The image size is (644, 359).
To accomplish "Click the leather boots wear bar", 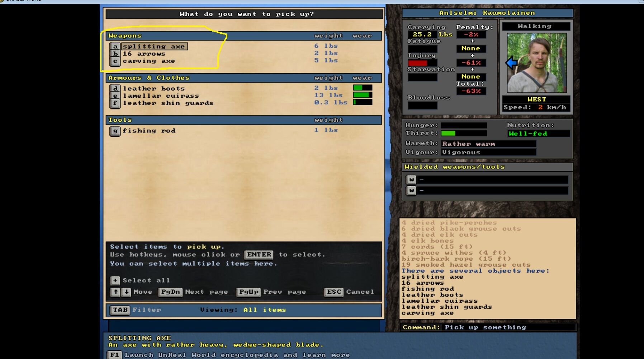I will [363, 88].
